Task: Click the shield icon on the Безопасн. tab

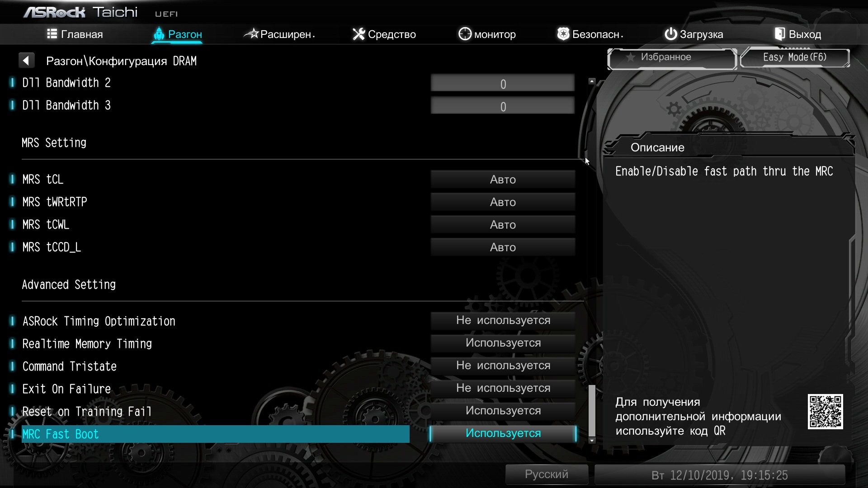Action: (563, 34)
